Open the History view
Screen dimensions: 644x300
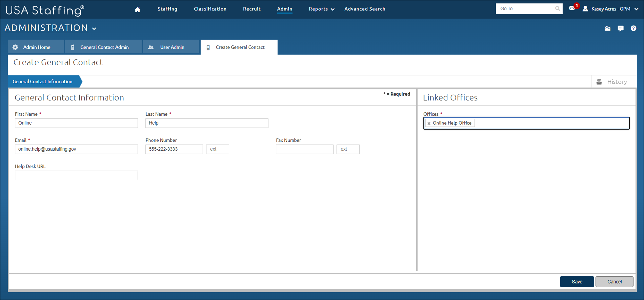tap(617, 82)
